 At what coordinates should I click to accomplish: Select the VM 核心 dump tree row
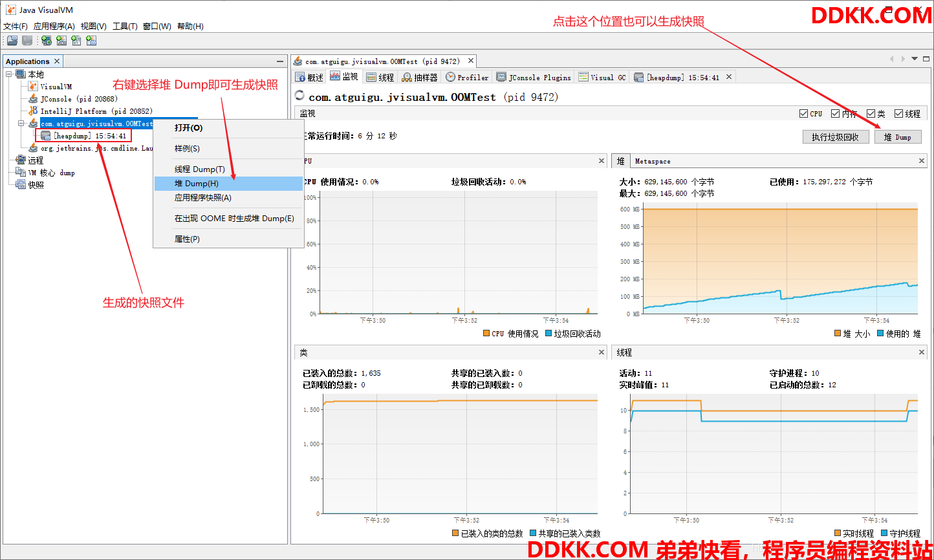click(45, 173)
